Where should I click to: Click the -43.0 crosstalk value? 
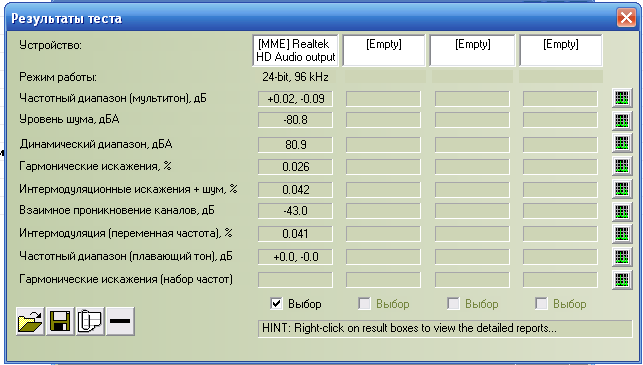[x=295, y=211]
